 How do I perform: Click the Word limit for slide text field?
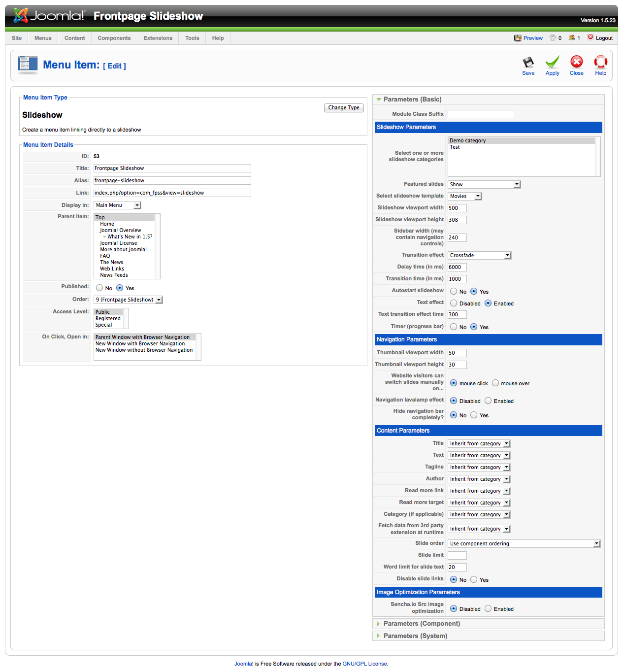pyautogui.click(x=457, y=568)
